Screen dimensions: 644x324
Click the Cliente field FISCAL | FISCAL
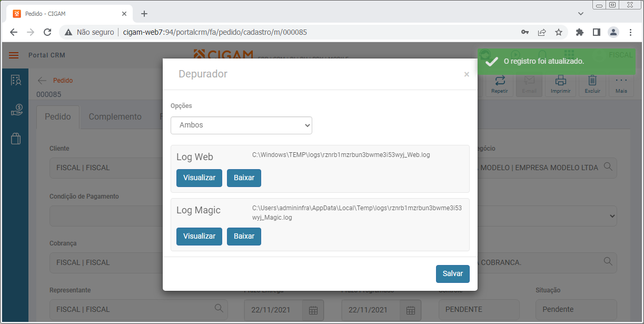coord(105,168)
